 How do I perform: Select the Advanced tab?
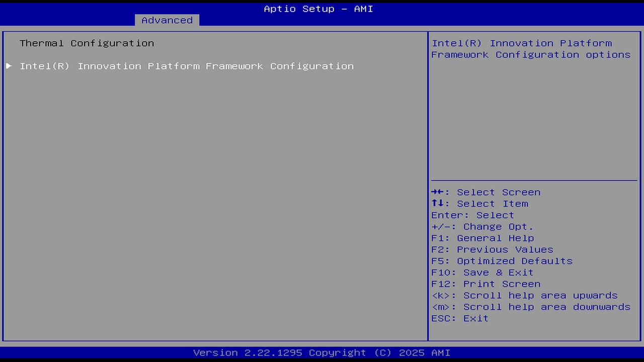pyautogui.click(x=167, y=20)
